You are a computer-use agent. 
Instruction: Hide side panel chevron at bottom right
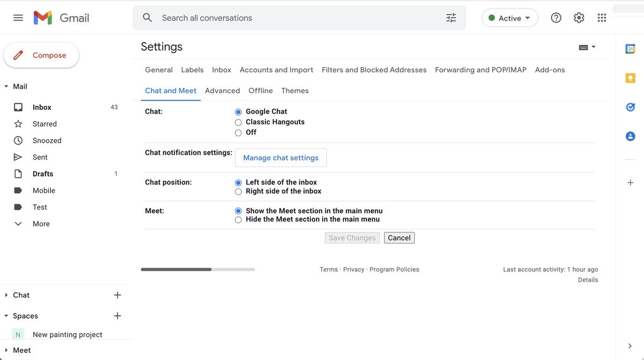point(630,346)
